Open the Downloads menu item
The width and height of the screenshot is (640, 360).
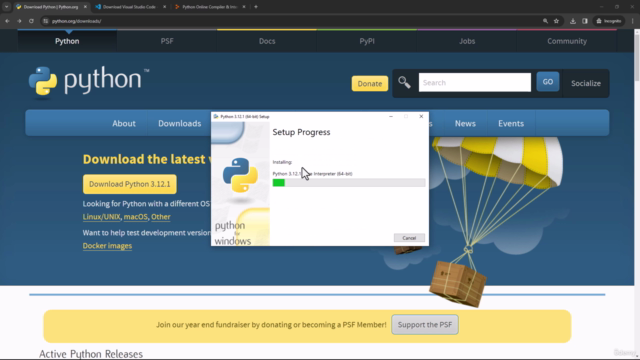[x=180, y=123]
